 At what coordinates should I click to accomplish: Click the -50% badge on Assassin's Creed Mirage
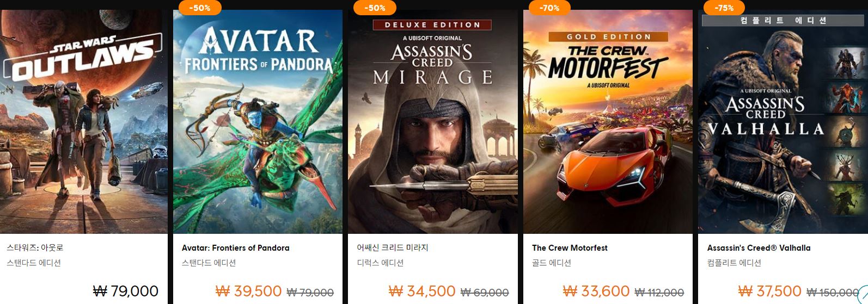pyautogui.click(x=375, y=8)
